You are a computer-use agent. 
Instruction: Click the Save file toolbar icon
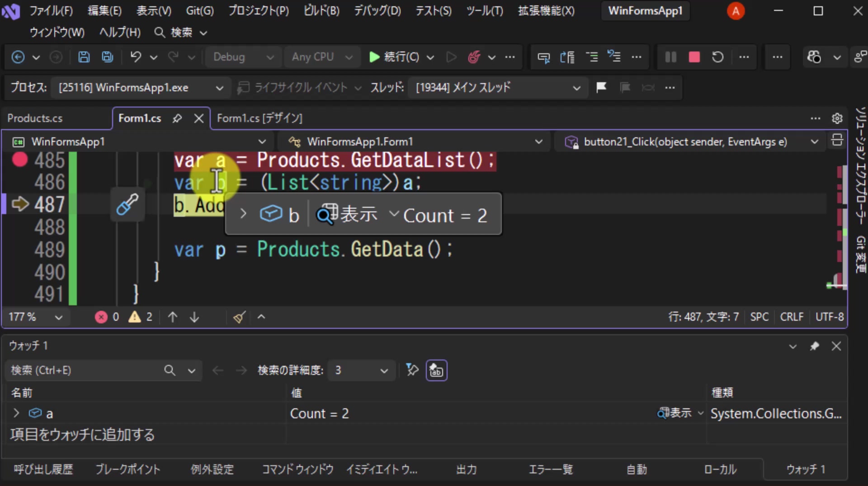(84, 57)
